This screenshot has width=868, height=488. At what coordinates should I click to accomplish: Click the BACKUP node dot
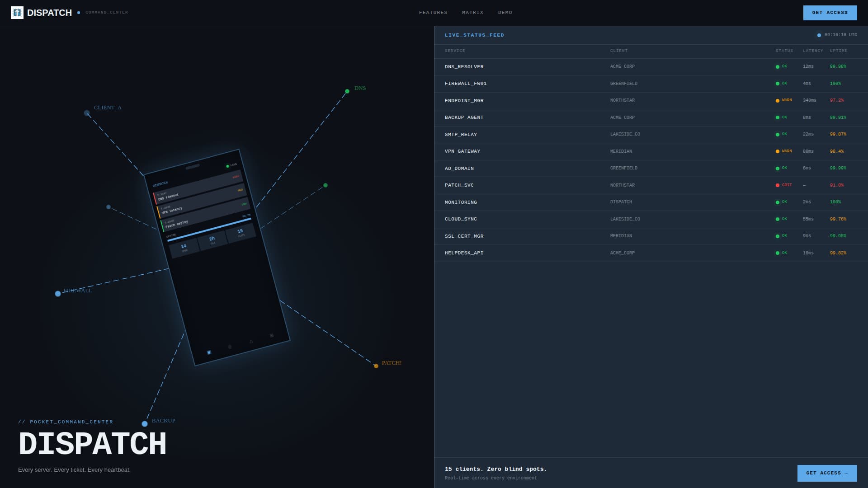[x=145, y=424]
